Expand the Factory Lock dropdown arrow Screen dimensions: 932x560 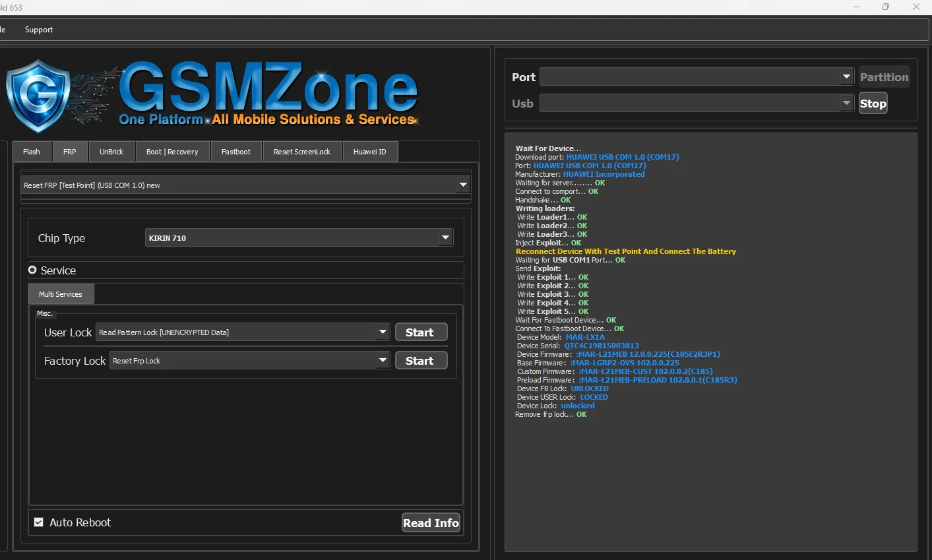(x=383, y=361)
